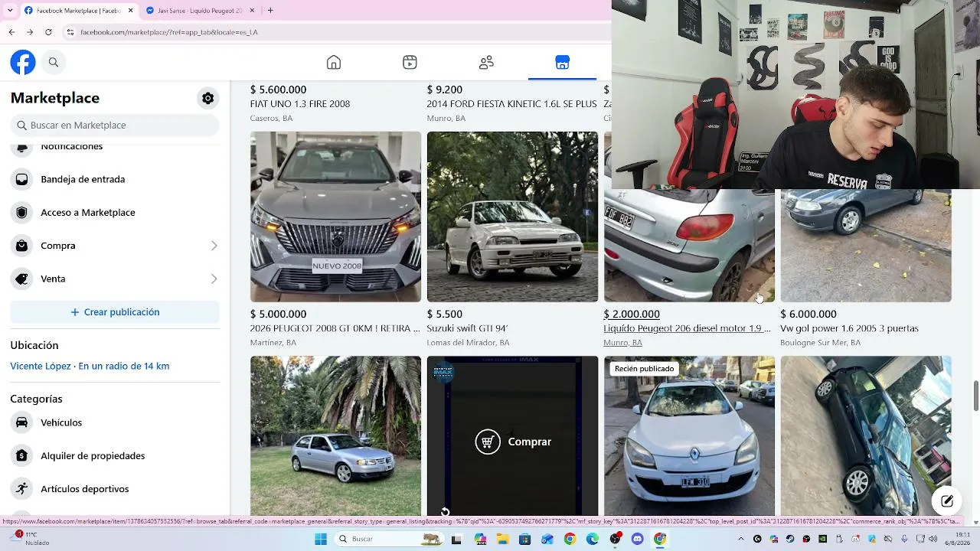Open the browser tab search dropdown
Image resolution: width=980 pixels, height=551 pixels.
coord(10,10)
